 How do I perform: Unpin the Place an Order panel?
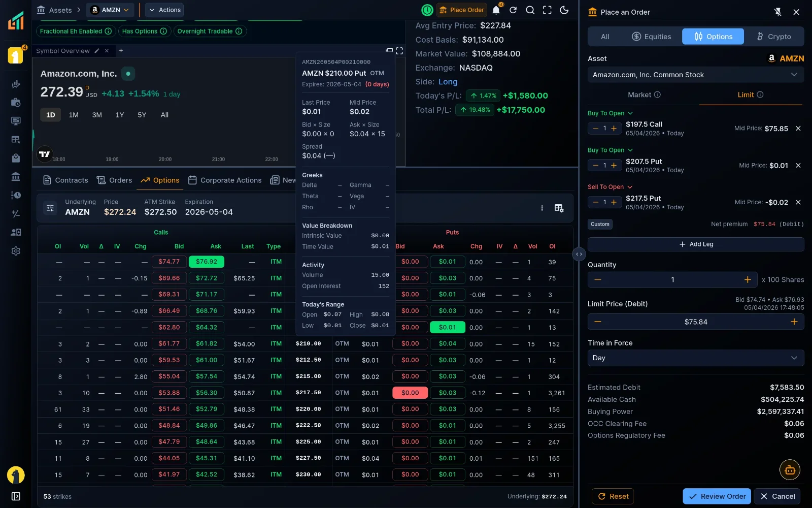click(x=778, y=12)
